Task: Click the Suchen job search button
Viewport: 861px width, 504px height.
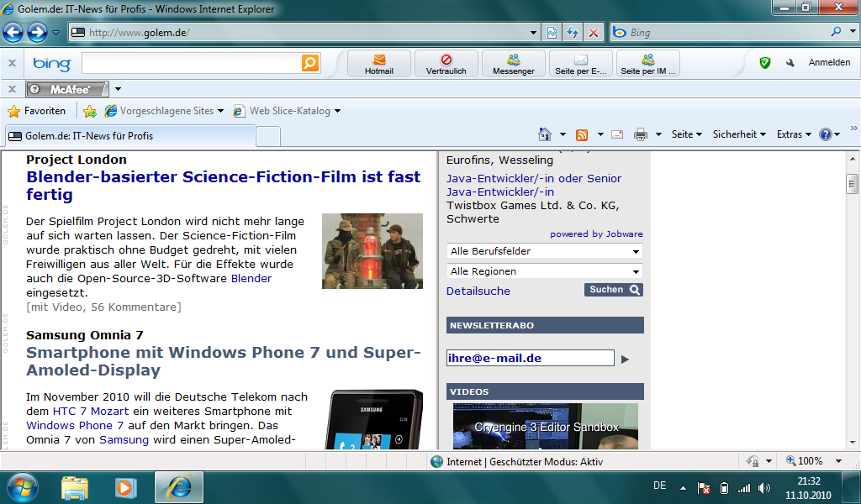Action: [614, 290]
